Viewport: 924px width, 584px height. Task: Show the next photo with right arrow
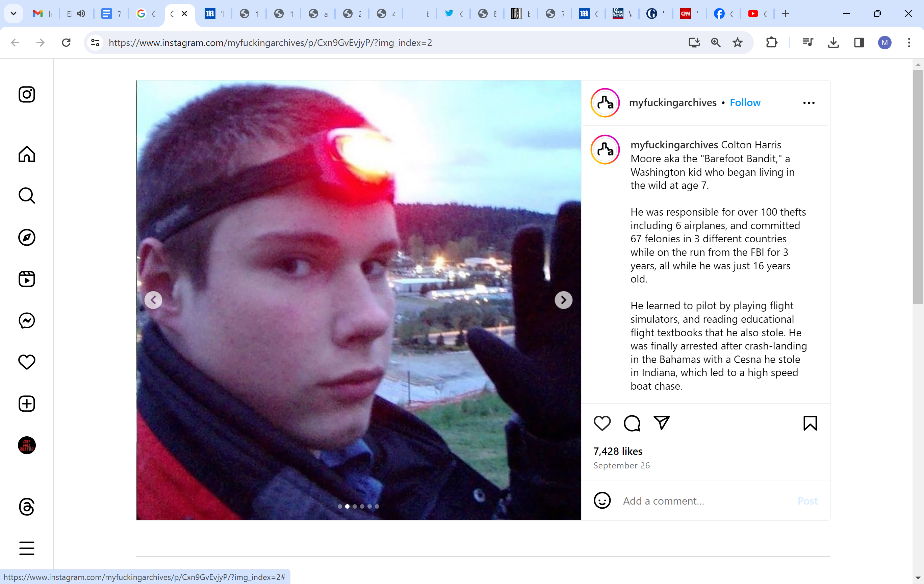coord(563,300)
